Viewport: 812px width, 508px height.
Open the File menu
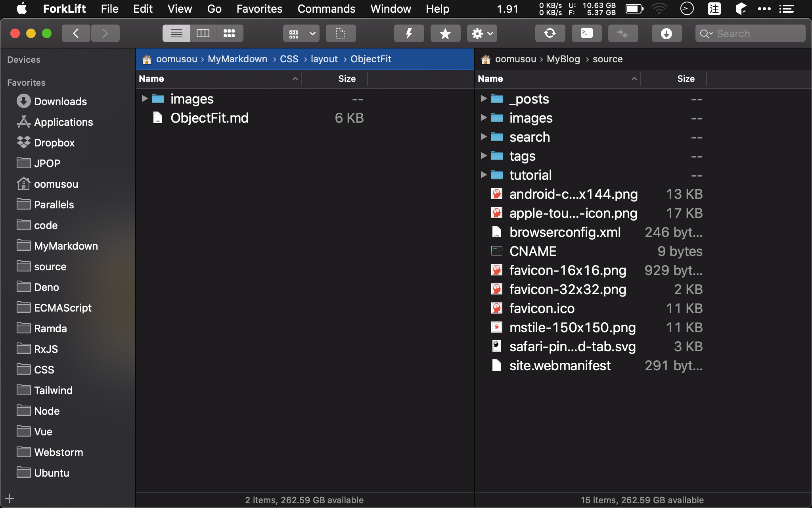click(109, 9)
